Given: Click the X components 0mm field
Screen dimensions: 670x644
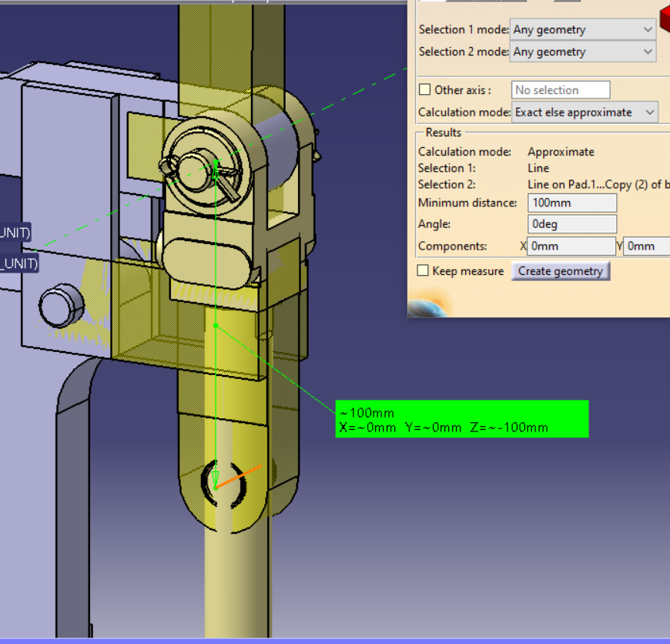Looking at the screenshot, I should 571,246.
